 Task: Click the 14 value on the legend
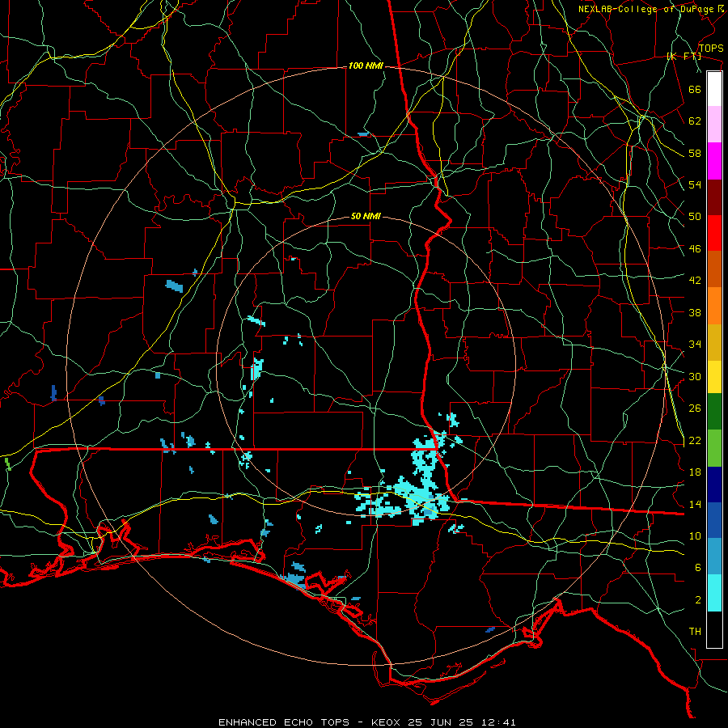point(695,504)
